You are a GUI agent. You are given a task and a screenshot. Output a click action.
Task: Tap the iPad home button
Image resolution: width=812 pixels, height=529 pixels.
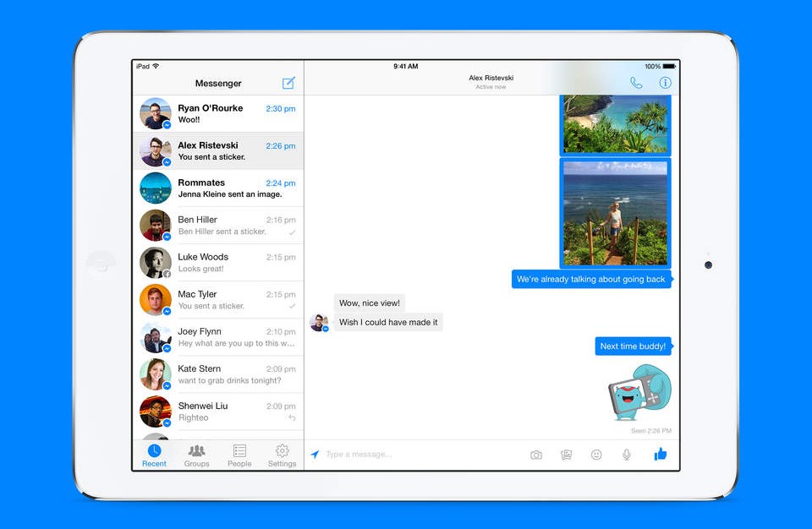[x=101, y=264]
